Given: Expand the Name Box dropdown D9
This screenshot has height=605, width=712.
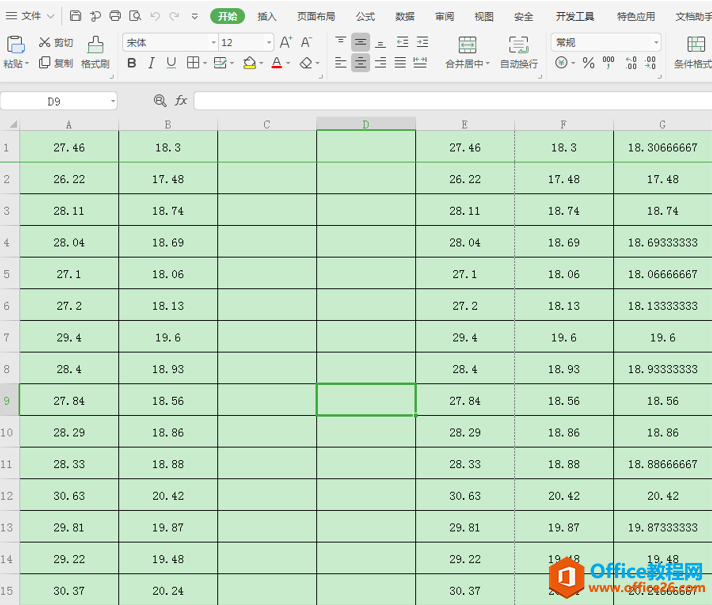Looking at the screenshot, I should click(113, 101).
